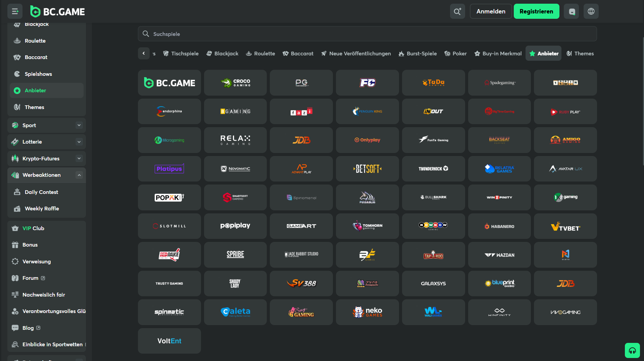
Task: Open Neue Veröffentlichungen tab
Action: 356,54
